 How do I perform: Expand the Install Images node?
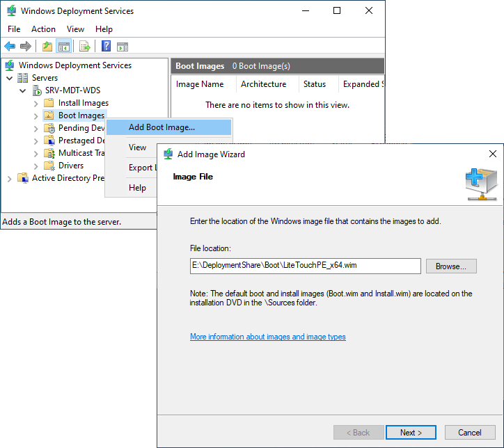pyautogui.click(x=36, y=104)
